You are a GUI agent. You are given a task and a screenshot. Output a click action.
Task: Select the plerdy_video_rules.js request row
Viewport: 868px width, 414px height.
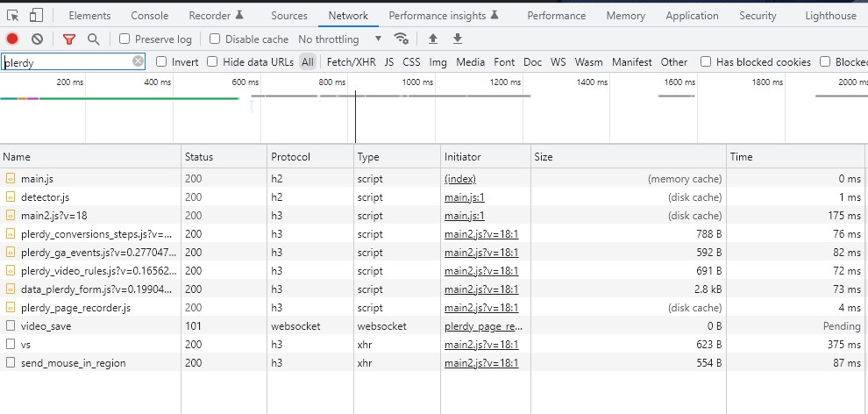[x=434, y=271]
